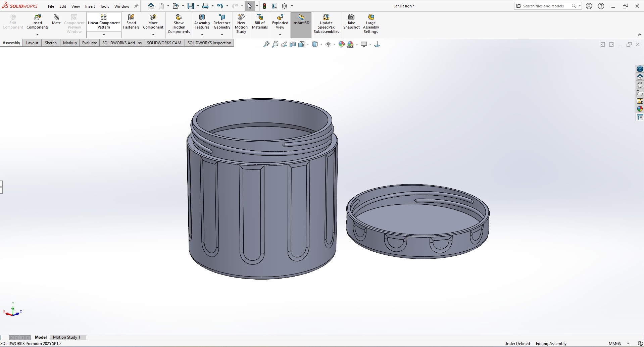Switch to the Evaluate tab
The width and height of the screenshot is (644, 347).
(x=89, y=43)
